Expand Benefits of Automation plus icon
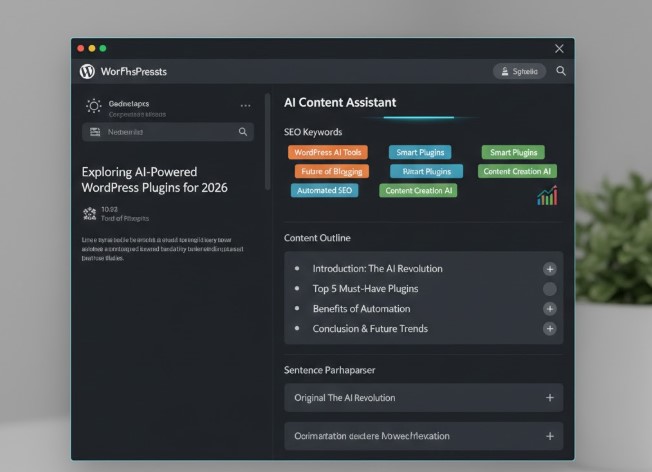 click(550, 309)
